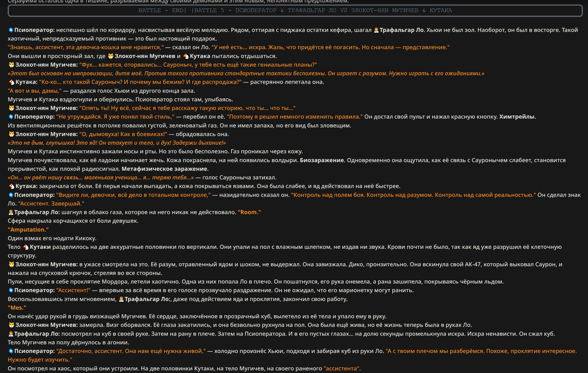Click the blue icon on the "Достаточно, ассистент" line
The image size is (588, 373).
11,351
